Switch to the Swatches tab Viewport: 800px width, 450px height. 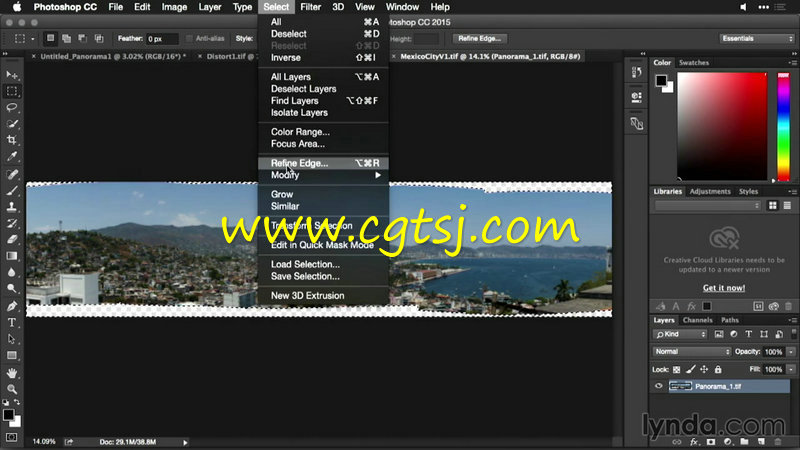point(693,63)
